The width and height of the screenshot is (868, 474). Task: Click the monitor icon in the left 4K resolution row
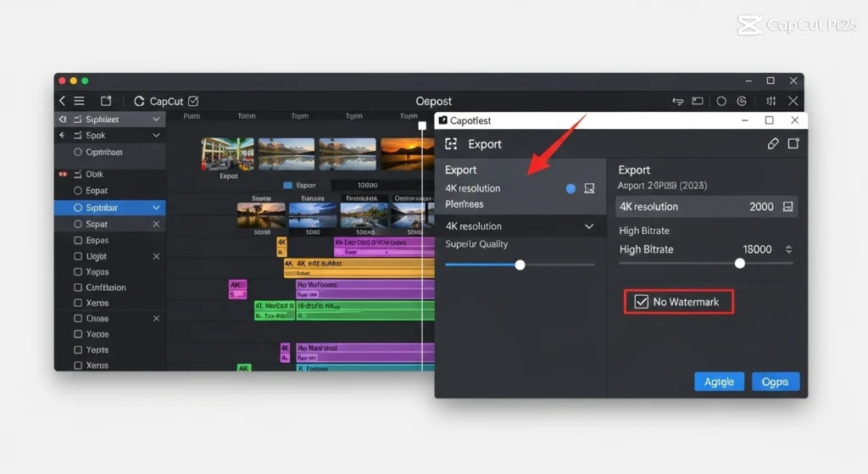point(590,188)
